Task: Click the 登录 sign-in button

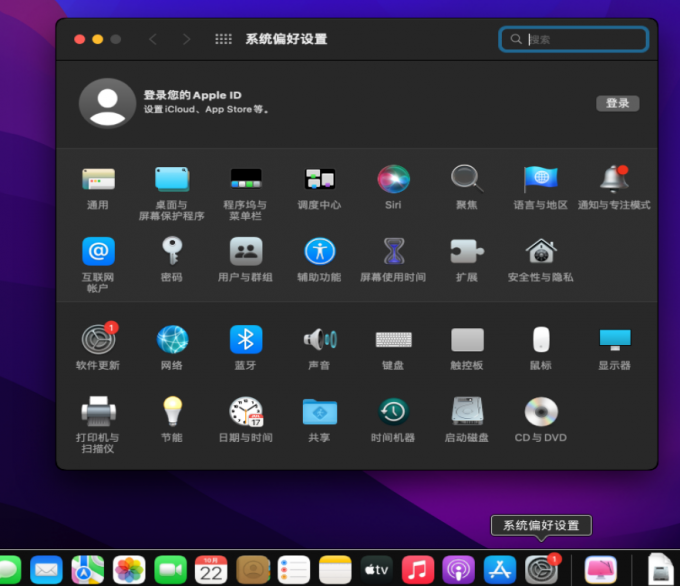Action: tap(617, 103)
